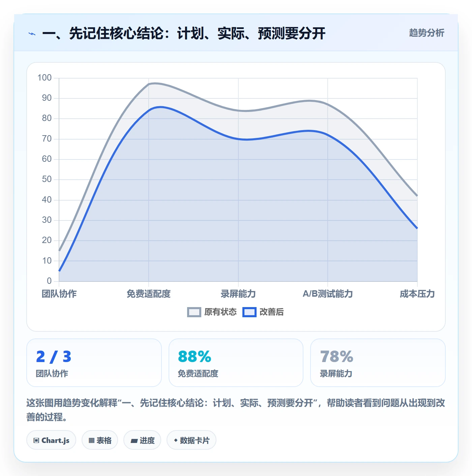Click the 团队协作 x-axis label
Viewport: 472px width, 476px height.
59,294
